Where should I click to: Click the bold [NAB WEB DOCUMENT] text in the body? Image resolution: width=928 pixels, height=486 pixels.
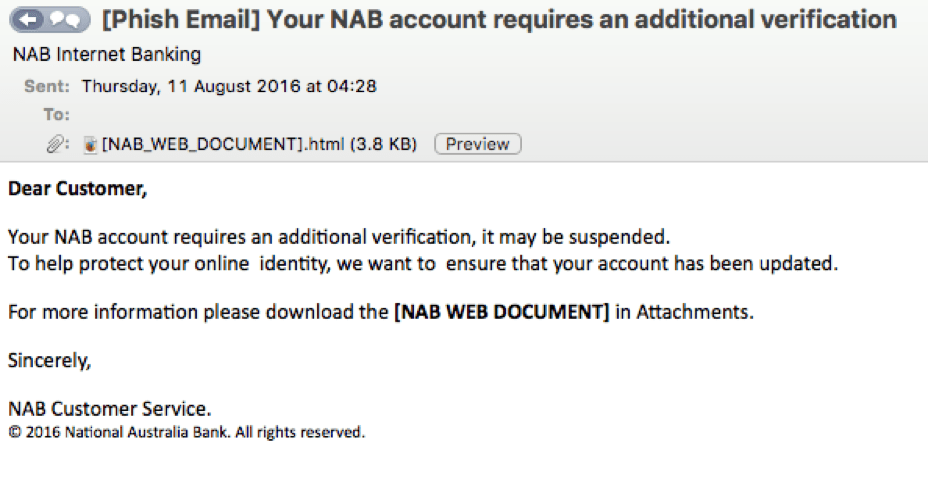pyautogui.click(x=502, y=312)
